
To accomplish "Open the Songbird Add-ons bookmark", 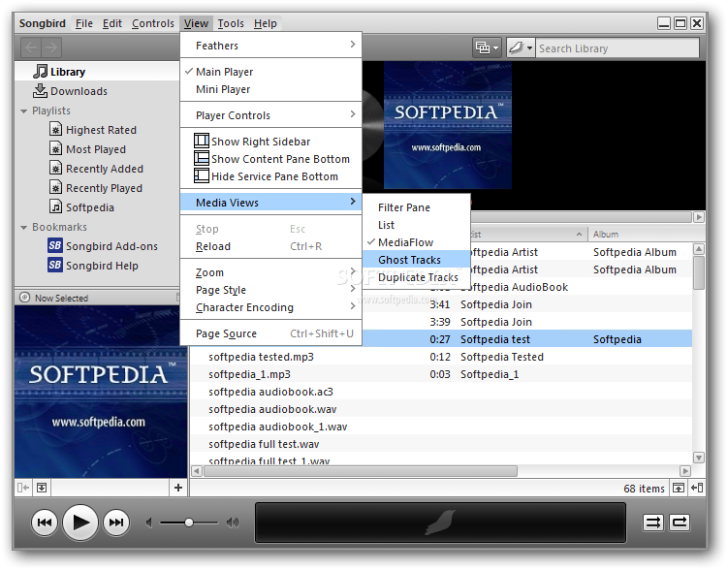I will (111, 246).
